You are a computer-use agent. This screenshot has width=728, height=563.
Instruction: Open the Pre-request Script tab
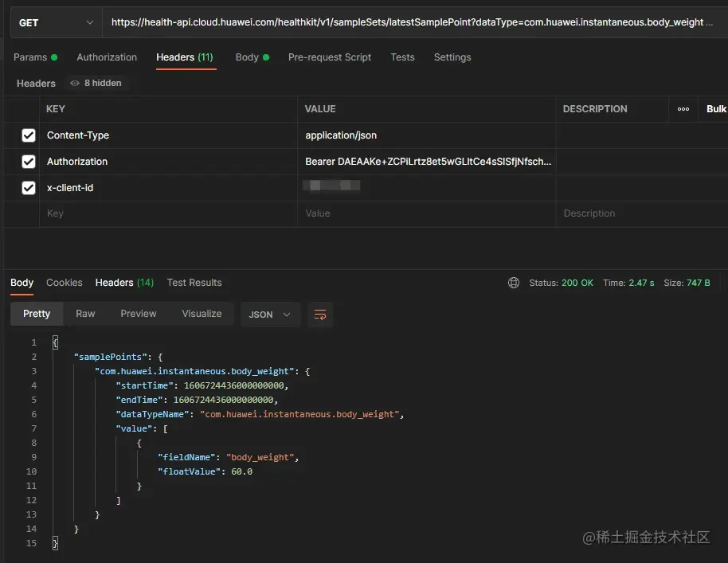pyautogui.click(x=330, y=57)
